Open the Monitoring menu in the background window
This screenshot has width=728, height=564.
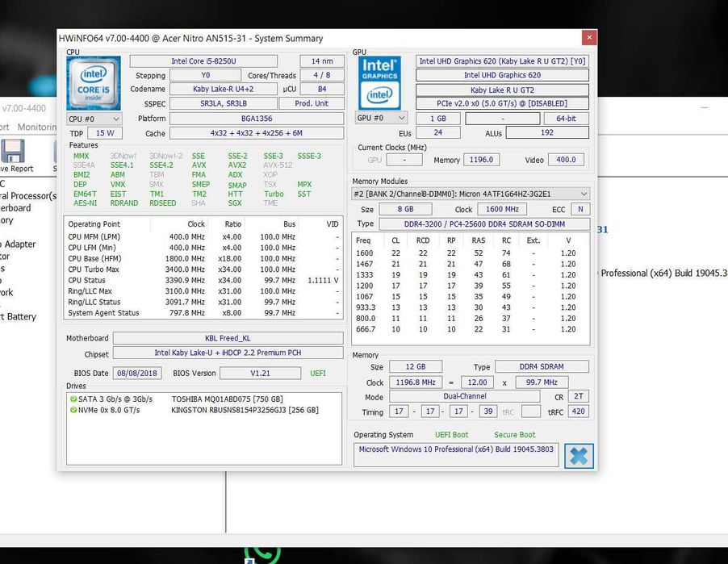coord(37,127)
